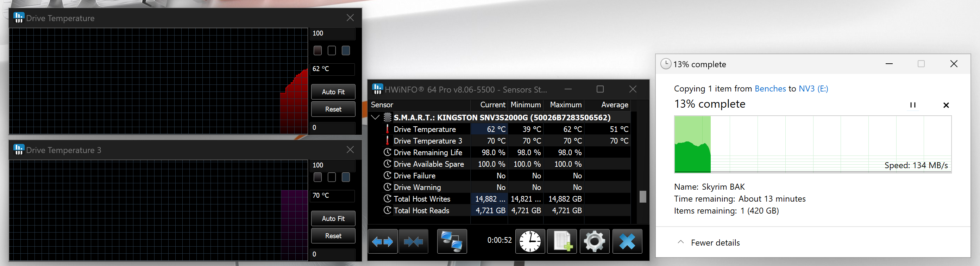This screenshot has width=980, height=266.
Task: Click the collapse layout arrows icon in HWiNFO toolbar
Action: coord(414,241)
